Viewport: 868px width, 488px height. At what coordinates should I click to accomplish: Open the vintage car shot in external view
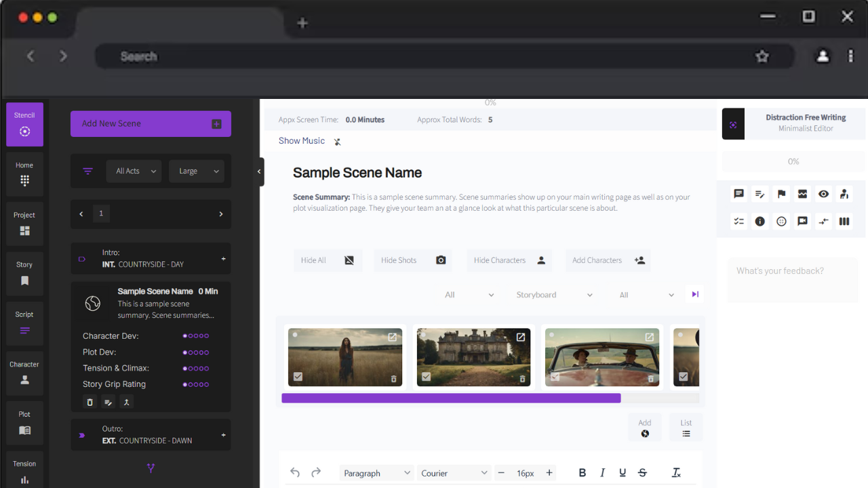coord(650,337)
